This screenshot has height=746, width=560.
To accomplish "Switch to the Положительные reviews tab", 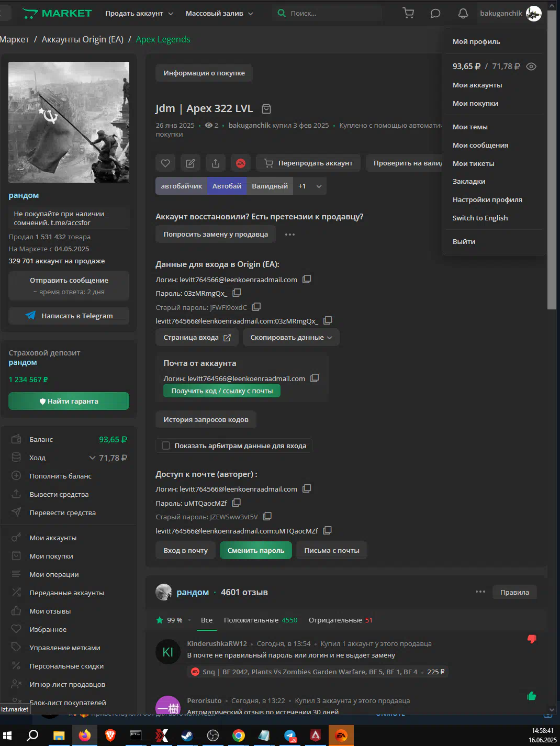I will click(261, 620).
